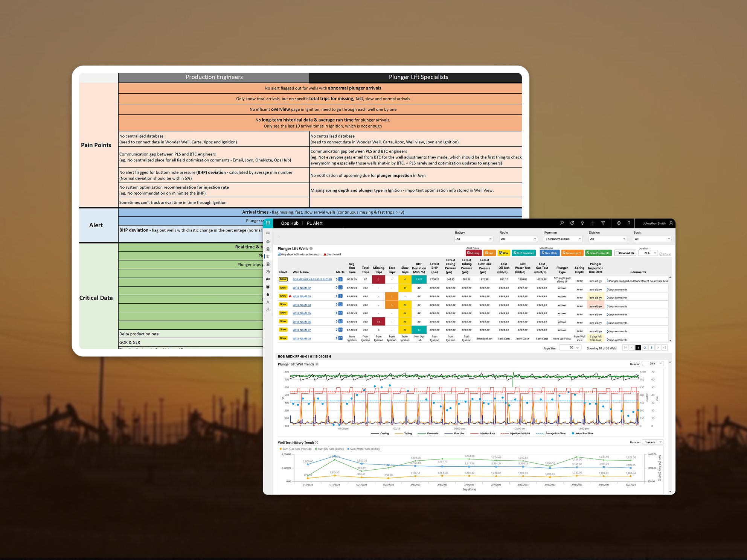The width and height of the screenshot is (747, 560).
Task: Click the help question mark icon
Action: [629, 223]
